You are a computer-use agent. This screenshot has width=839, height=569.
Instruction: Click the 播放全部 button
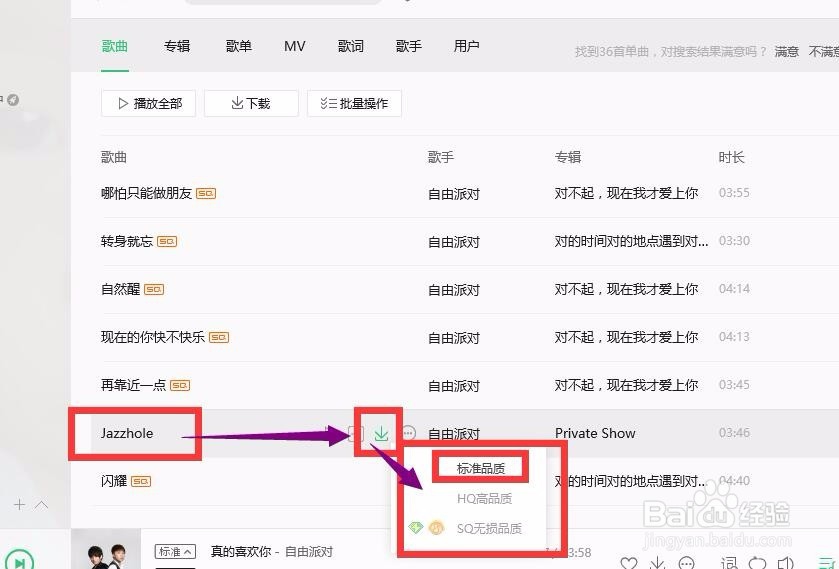(148, 103)
